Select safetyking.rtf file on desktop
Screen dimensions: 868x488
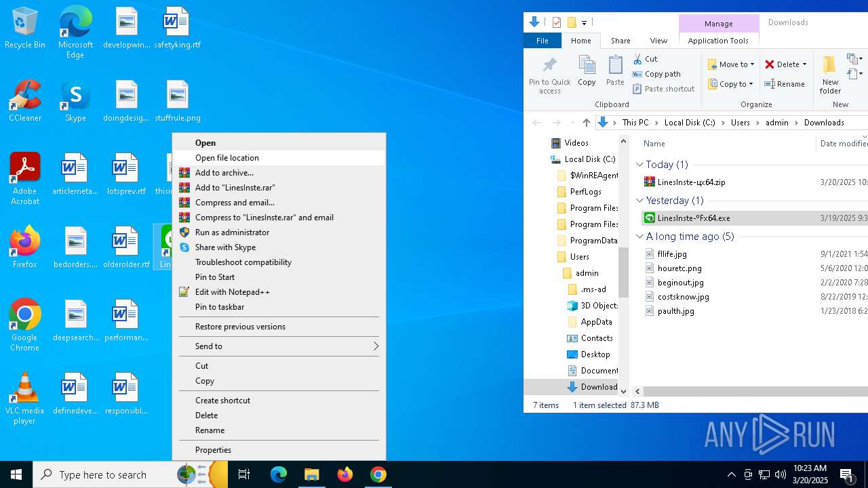click(177, 28)
